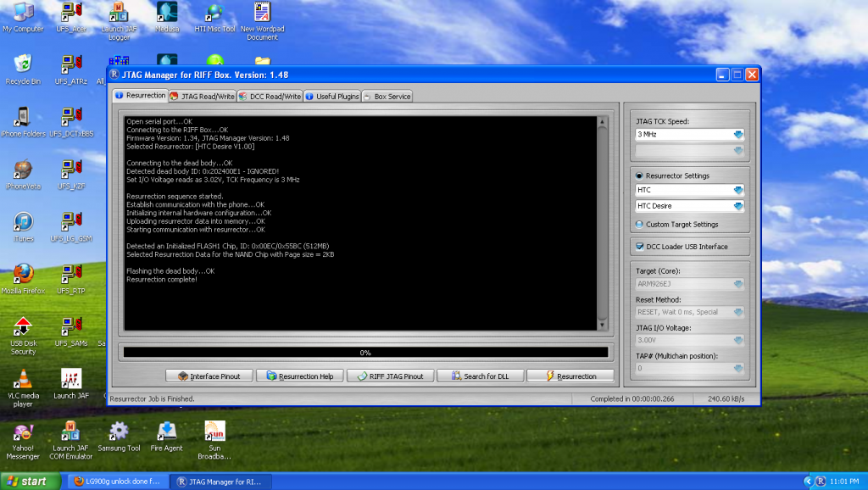Open the Phone Folders icon
The image size is (868, 490).
pos(23,122)
